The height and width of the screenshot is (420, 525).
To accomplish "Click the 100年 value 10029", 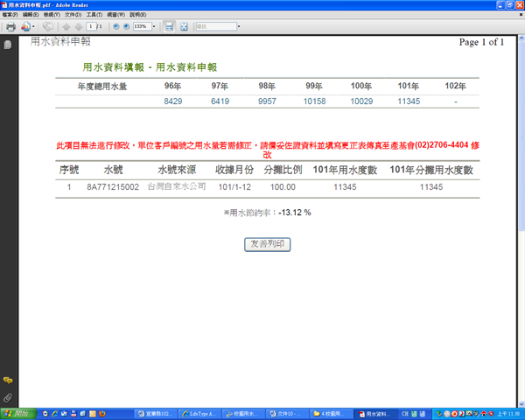I will click(x=361, y=101).
